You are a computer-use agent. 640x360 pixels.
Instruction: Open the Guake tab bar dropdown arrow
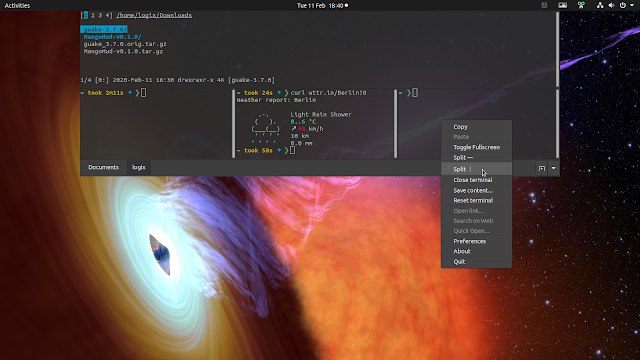[553, 168]
